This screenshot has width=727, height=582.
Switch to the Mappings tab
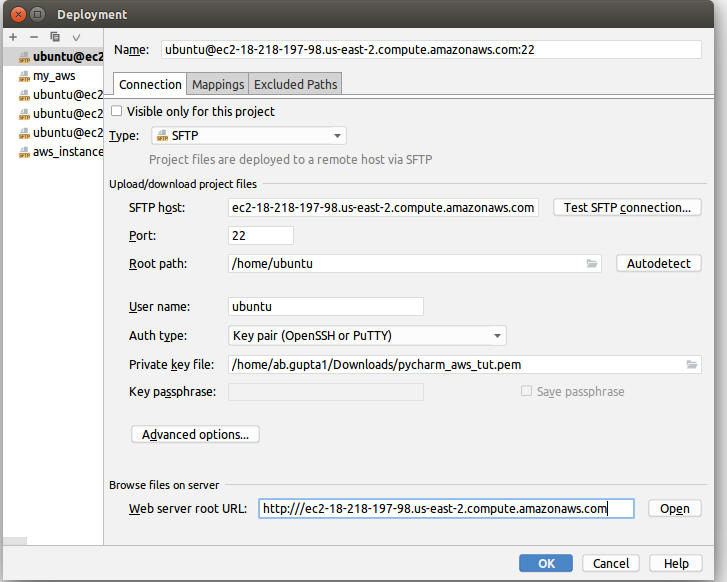[x=218, y=84]
